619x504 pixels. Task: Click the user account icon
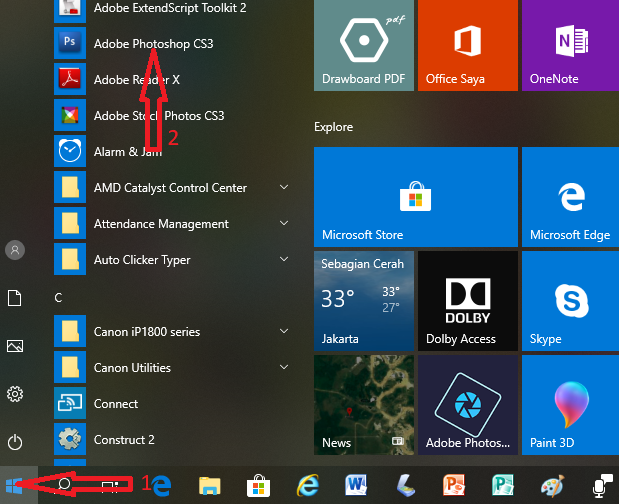pyautogui.click(x=15, y=250)
